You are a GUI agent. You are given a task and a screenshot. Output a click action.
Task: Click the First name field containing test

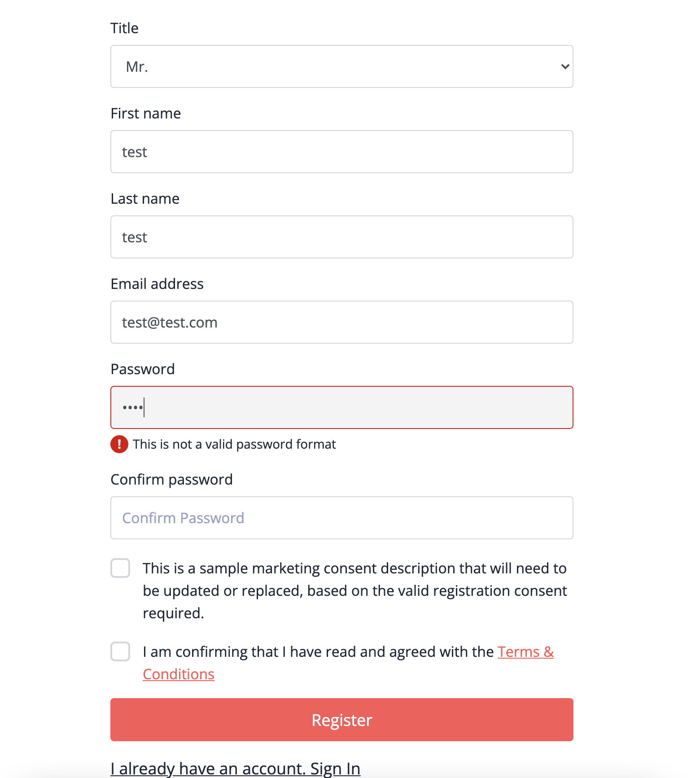click(x=342, y=152)
